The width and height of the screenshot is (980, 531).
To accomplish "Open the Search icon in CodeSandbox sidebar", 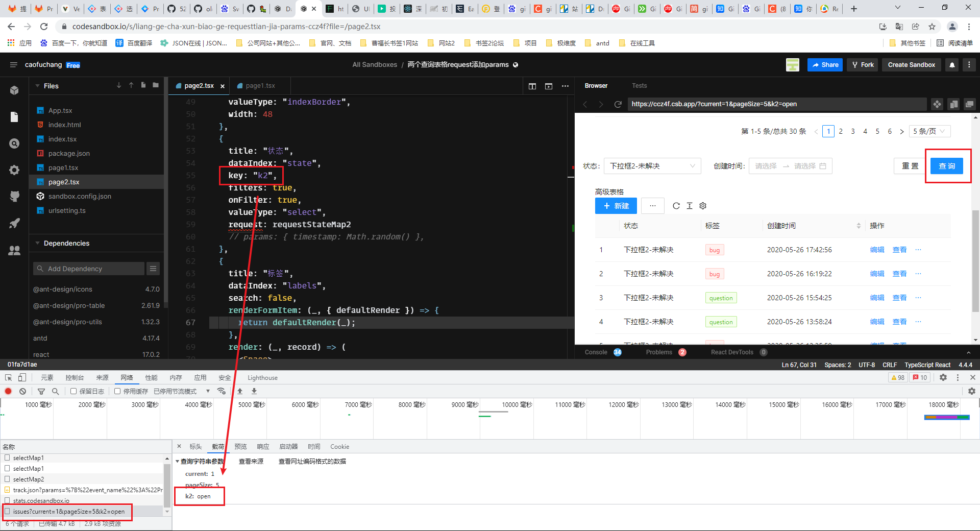I will tap(14, 143).
